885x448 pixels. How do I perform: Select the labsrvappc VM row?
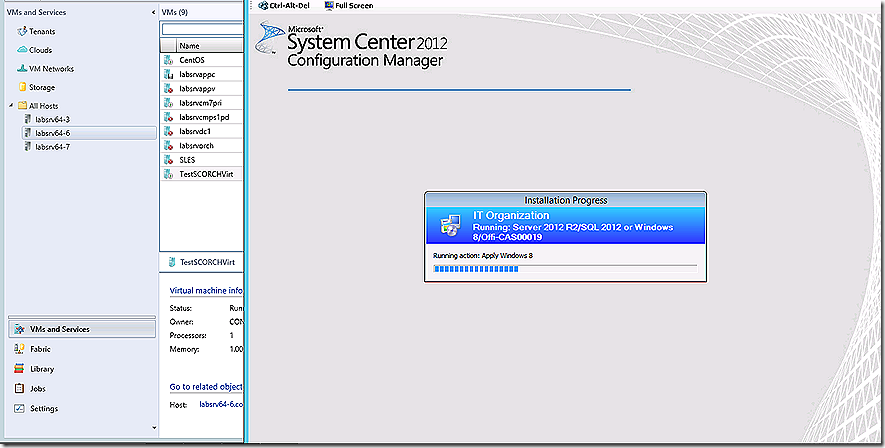point(201,74)
